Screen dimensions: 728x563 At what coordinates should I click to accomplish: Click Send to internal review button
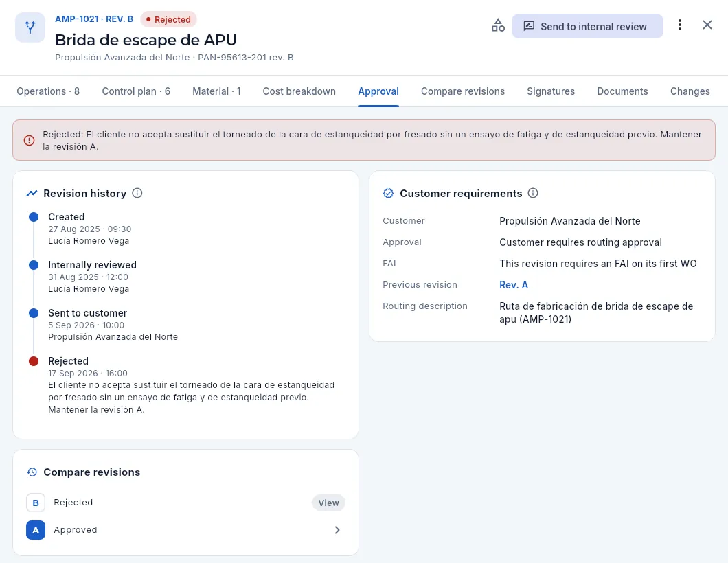[x=587, y=26]
